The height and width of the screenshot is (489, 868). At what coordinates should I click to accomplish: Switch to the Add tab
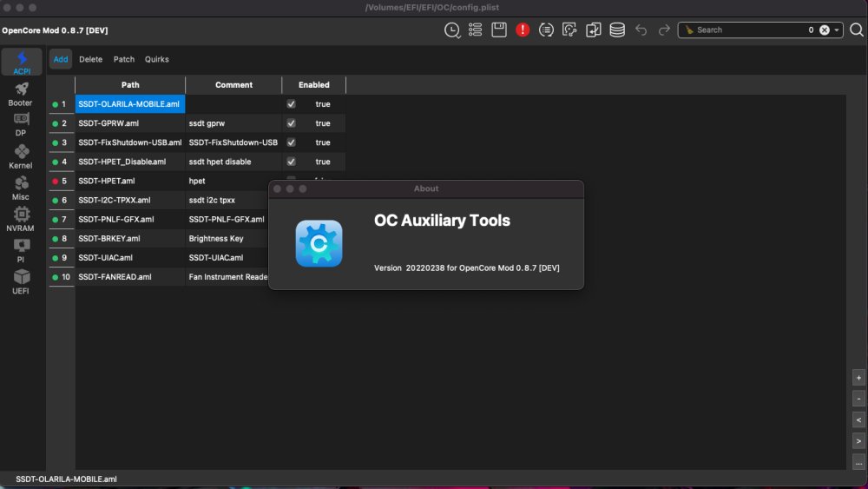61,59
